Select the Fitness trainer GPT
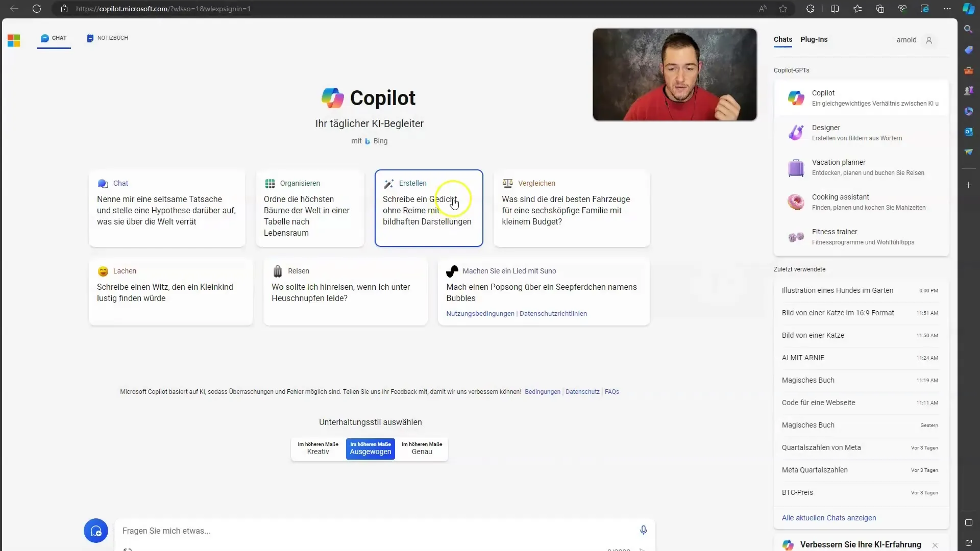The height and width of the screenshot is (551, 980). coord(861,236)
